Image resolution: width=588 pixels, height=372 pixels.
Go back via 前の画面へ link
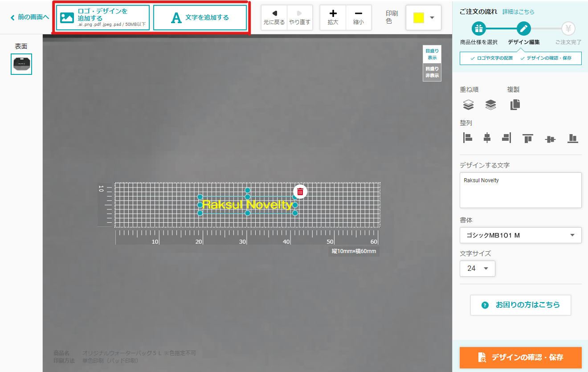[29, 17]
